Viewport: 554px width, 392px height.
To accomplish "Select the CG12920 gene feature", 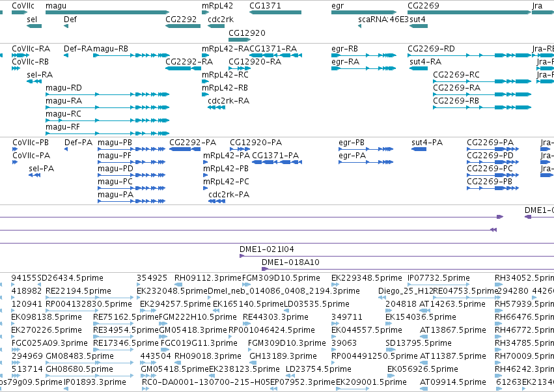I will pyautogui.click(x=240, y=39).
